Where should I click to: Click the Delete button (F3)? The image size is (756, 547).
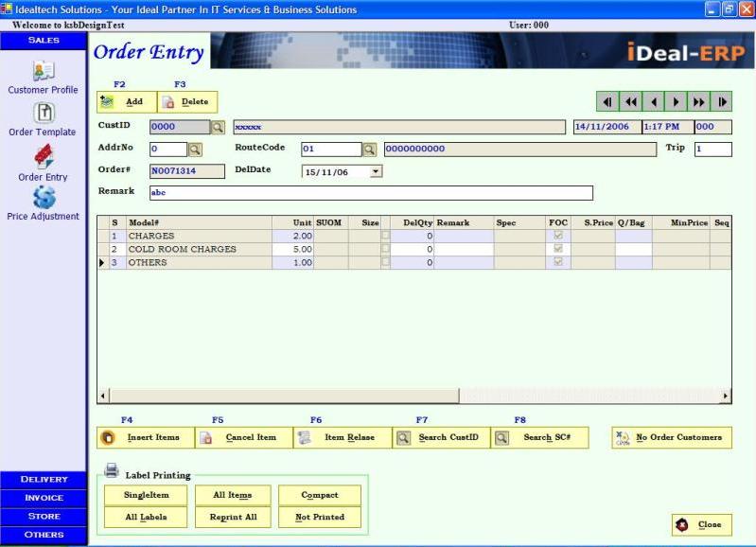tap(187, 102)
